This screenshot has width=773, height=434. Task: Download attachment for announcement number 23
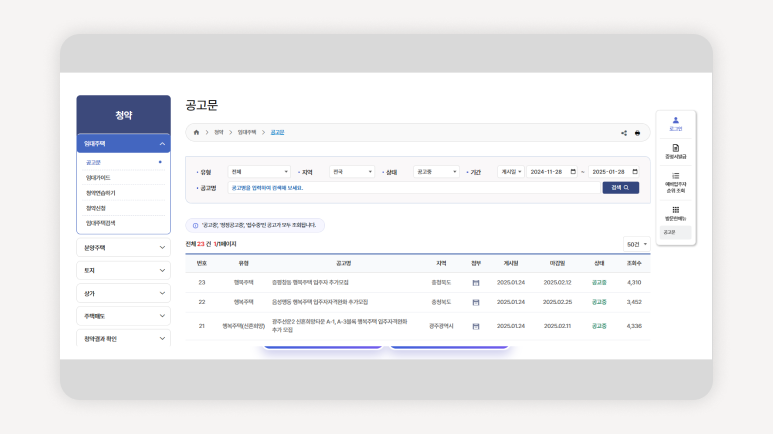[x=476, y=283]
